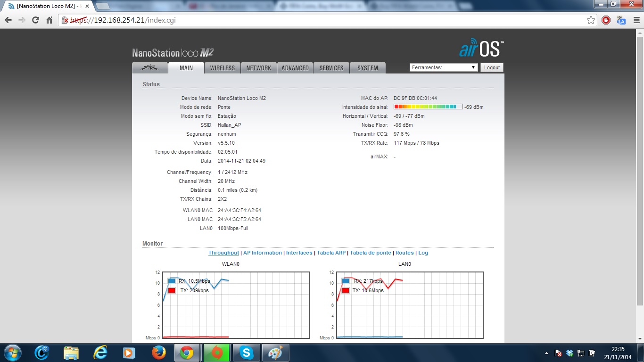
Task: Click the translate extension icon
Action: [x=621, y=20]
